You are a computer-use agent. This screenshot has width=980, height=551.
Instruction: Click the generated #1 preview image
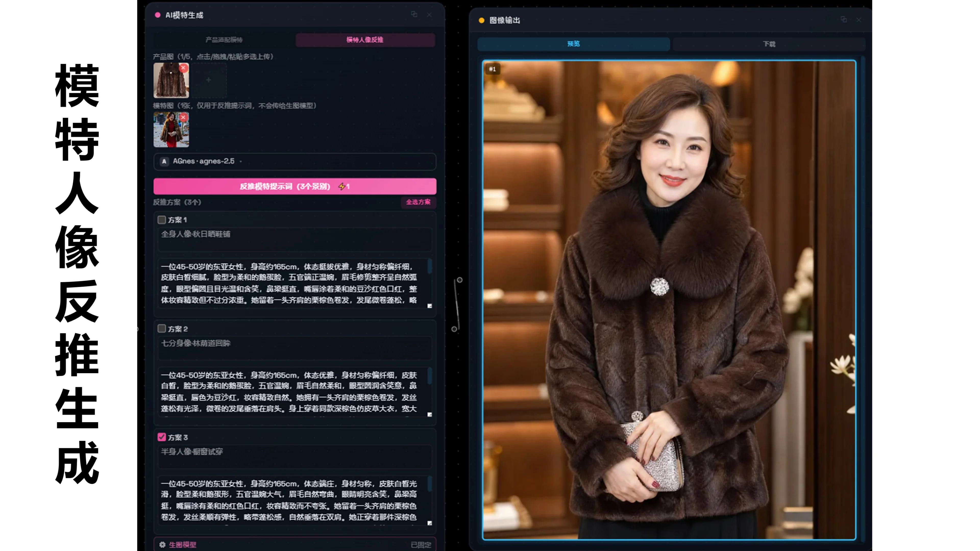point(669,300)
